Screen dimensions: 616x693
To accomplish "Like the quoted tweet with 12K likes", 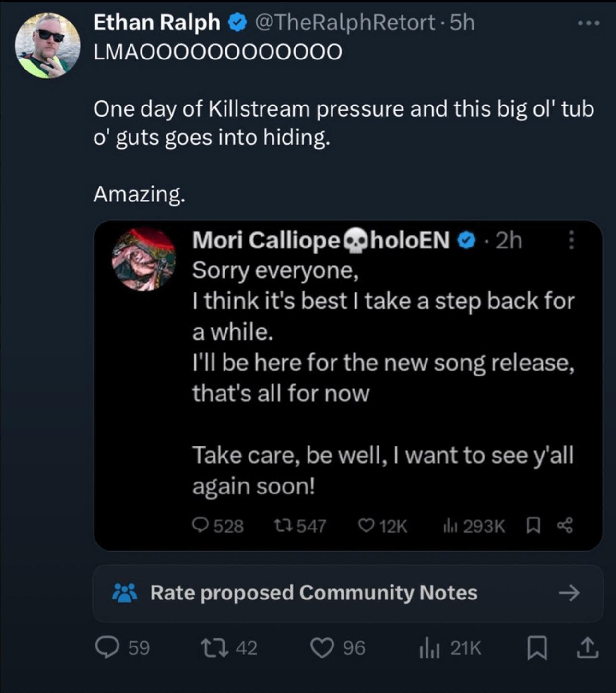I will click(367, 526).
